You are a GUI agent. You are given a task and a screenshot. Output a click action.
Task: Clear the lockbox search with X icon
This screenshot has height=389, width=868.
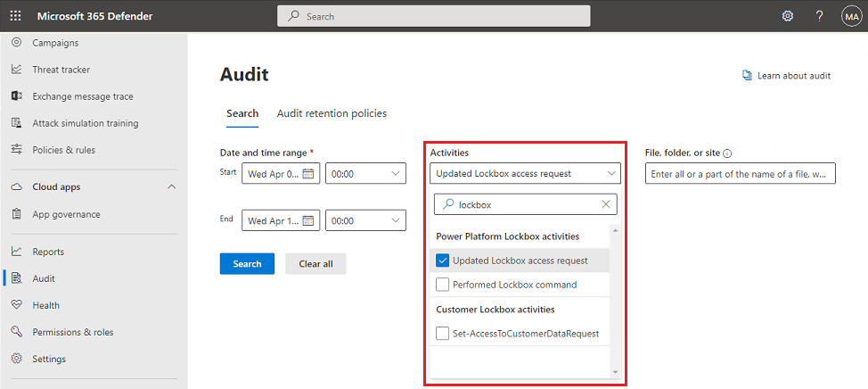coord(606,204)
